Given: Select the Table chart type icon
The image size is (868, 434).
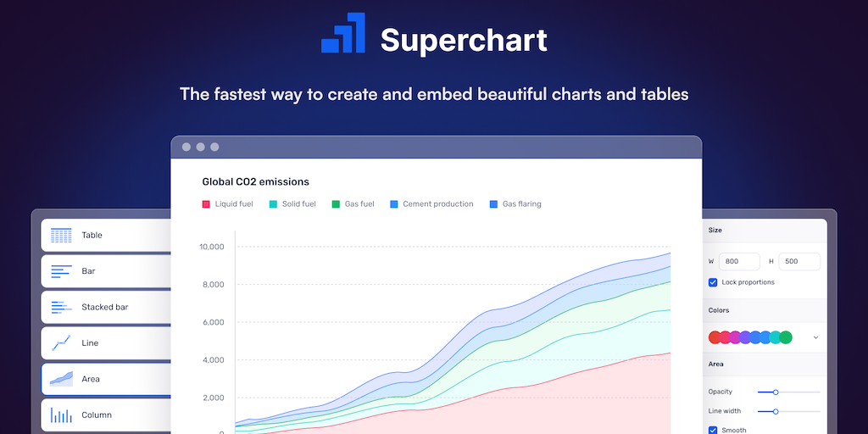Looking at the screenshot, I should coord(61,235).
